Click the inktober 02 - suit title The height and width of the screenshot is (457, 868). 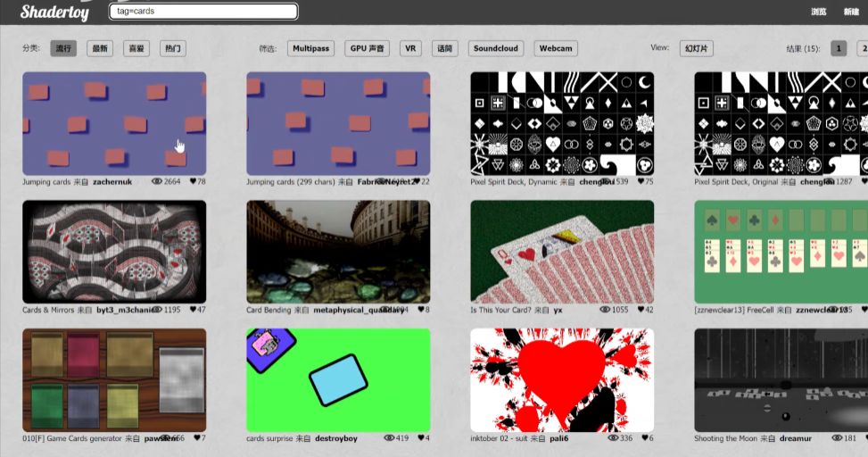pyautogui.click(x=500, y=438)
